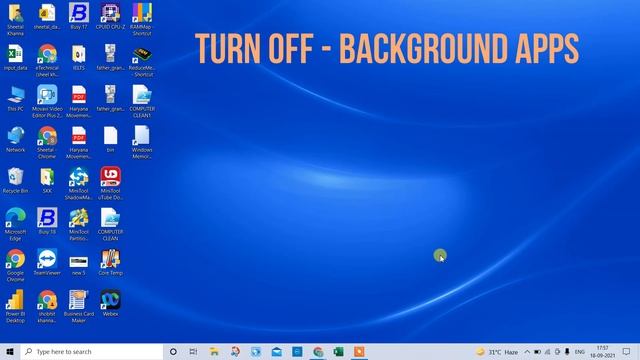Open the ENG language switcher
640x360 pixels.
coord(580,352)
